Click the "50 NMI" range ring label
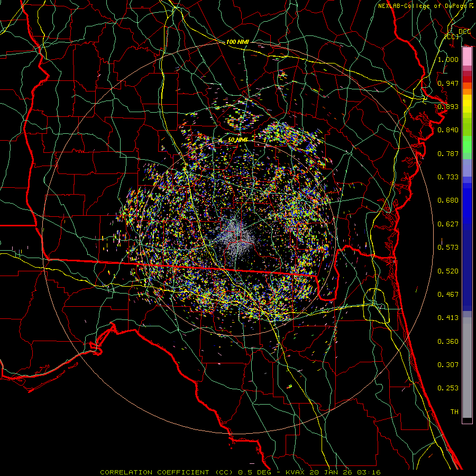Screen dimensions: 476x476 click(237, 140)
